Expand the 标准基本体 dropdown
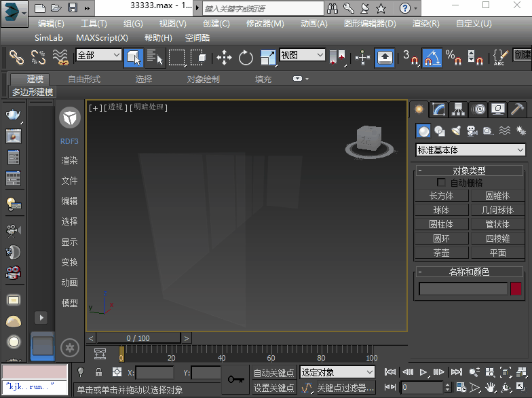Screen dimensions: 532x398 [x=471, y=150]
